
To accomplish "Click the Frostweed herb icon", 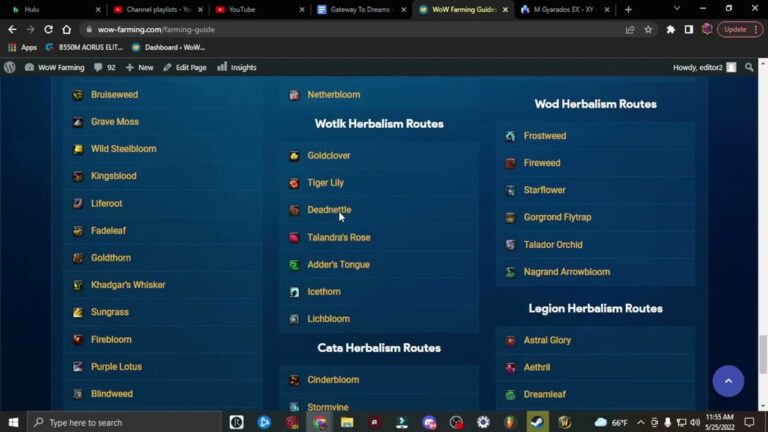I will [510, 136].
